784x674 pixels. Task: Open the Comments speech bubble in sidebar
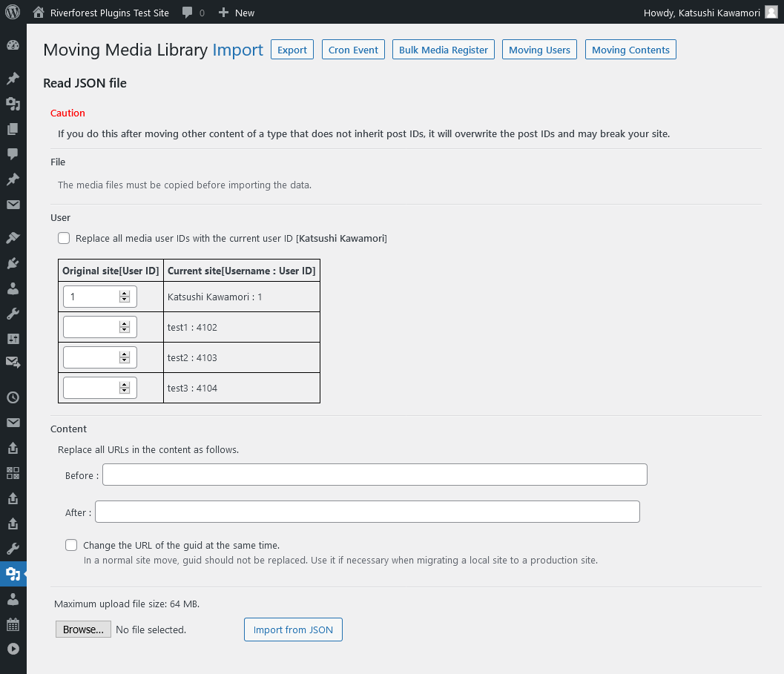13,154
